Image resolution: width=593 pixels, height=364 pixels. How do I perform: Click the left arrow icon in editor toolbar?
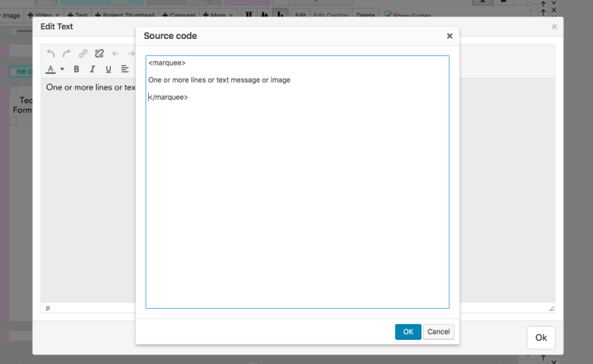pos(115,54)
